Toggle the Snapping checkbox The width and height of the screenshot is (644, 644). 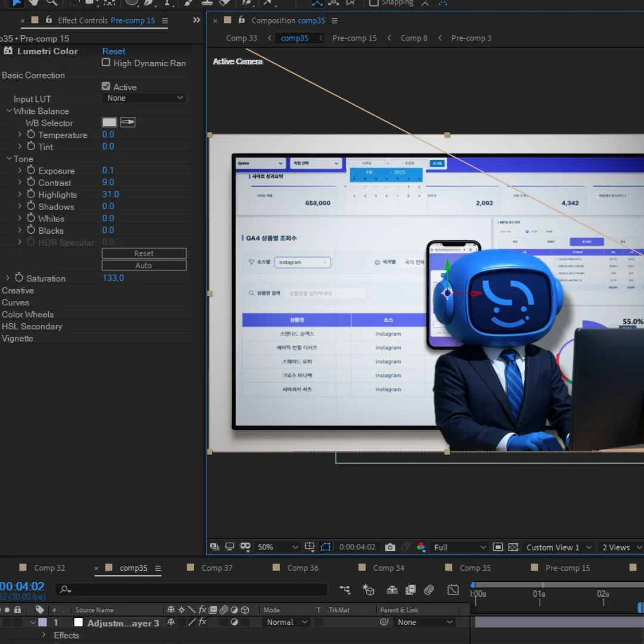(x=373, y=2)
